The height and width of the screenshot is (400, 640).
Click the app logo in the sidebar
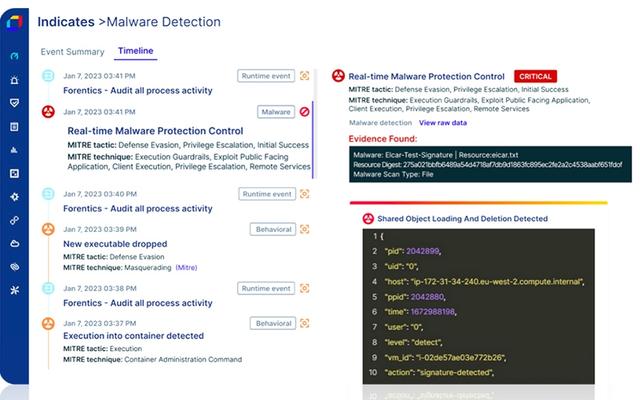coord(14,23)
